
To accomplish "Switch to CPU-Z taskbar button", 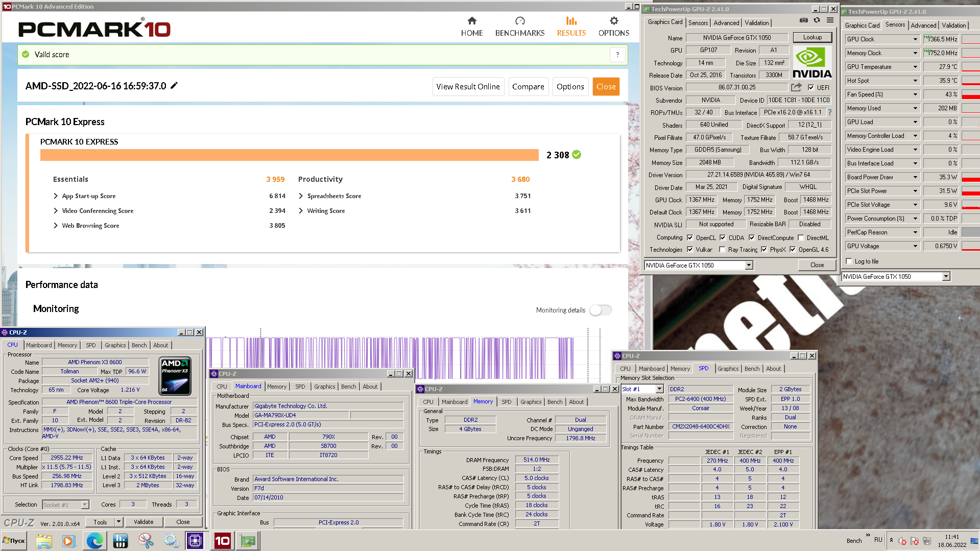I will (195, 541).
